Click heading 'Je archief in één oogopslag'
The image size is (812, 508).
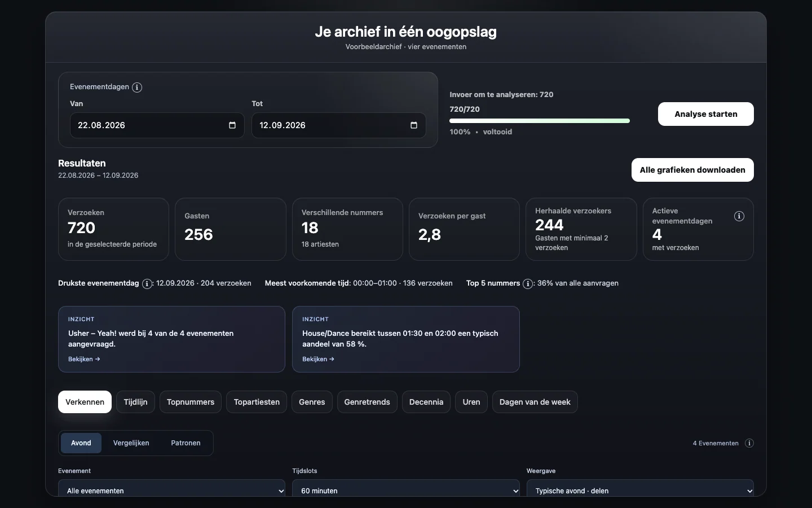[406, 32]
